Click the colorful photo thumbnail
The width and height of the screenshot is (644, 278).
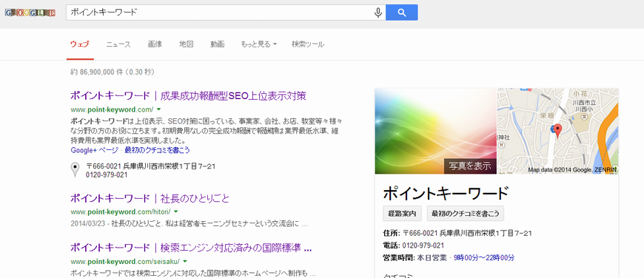(x=436, y=131)
